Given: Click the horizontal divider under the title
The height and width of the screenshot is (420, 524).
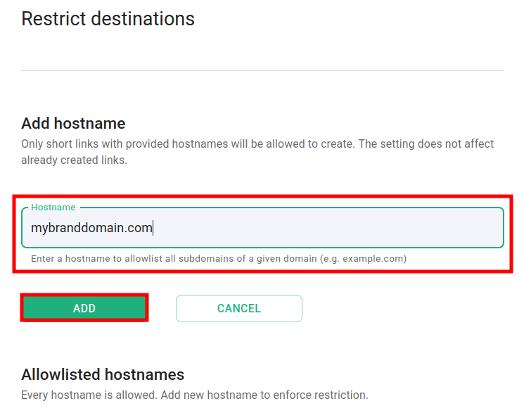Looking at the screenshot, I should (x=262, y=71).
